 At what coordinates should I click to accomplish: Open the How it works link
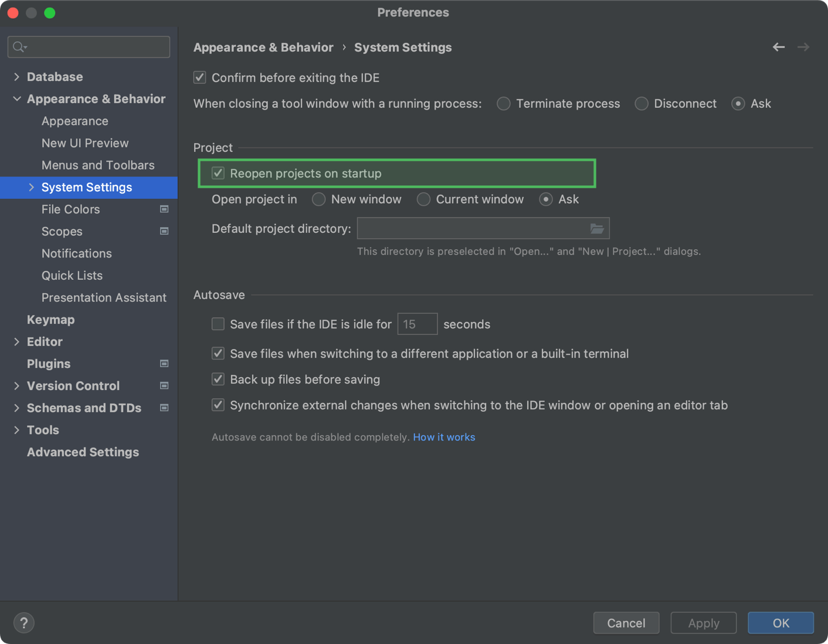click(444, 437)
